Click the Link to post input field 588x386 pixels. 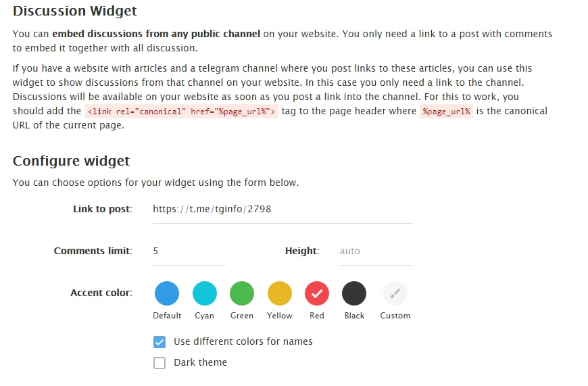tap(283, 210)
